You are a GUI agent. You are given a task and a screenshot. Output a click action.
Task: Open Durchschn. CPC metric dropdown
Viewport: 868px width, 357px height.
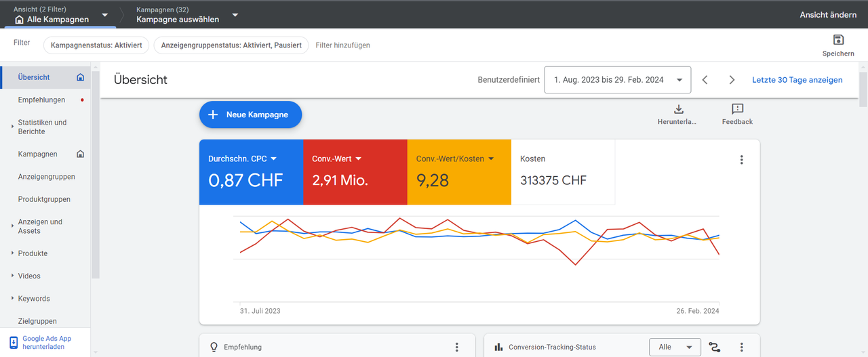pos(274,159)
